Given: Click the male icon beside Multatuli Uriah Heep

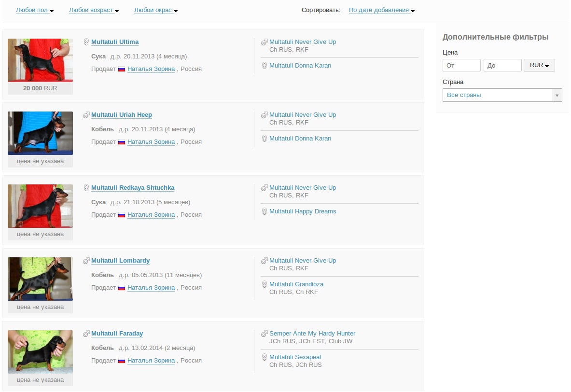Looking at the screenshot, I should click(x=86, y=115).
